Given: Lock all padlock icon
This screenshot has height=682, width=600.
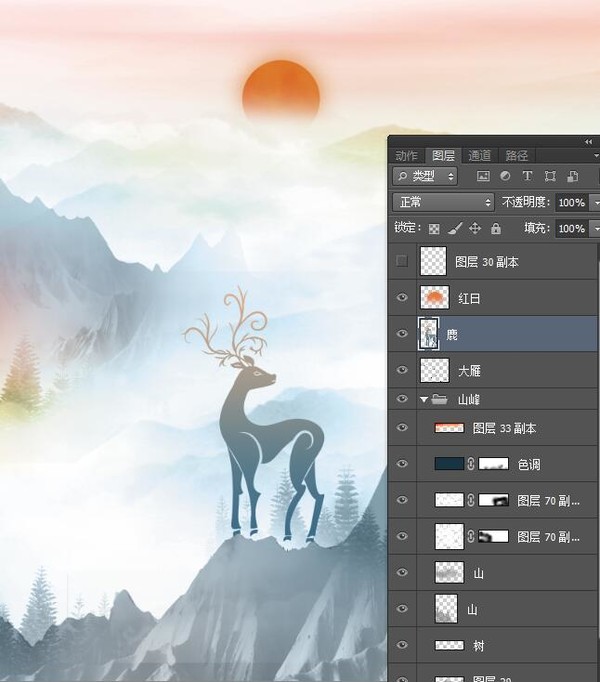Looking at the screenshot, I should pos(496,228).
